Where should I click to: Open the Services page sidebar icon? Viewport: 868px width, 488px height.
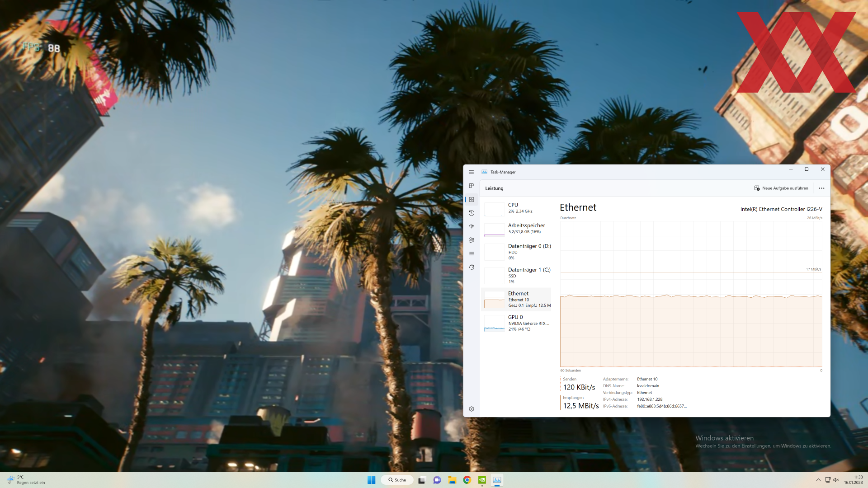pyautogui.click(x=471, y=267)
